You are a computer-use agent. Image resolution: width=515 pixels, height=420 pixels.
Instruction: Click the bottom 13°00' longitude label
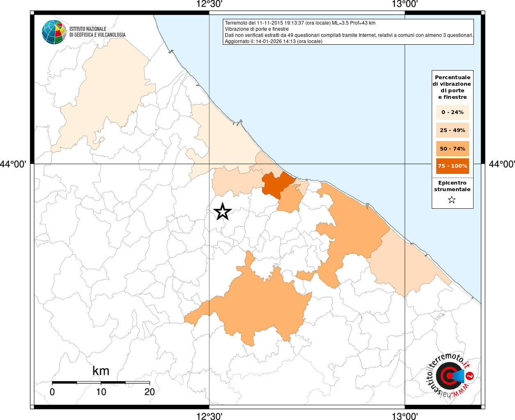click(405, 416)
